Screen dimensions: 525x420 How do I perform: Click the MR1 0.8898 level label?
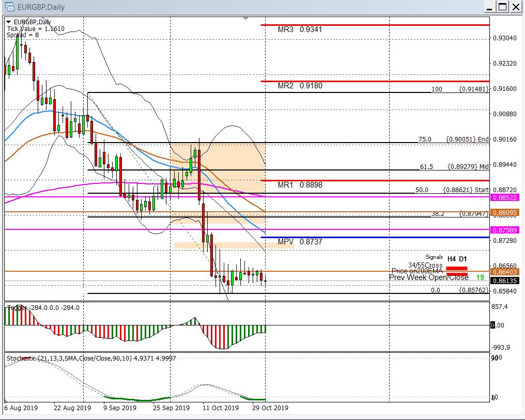(300, 184)
